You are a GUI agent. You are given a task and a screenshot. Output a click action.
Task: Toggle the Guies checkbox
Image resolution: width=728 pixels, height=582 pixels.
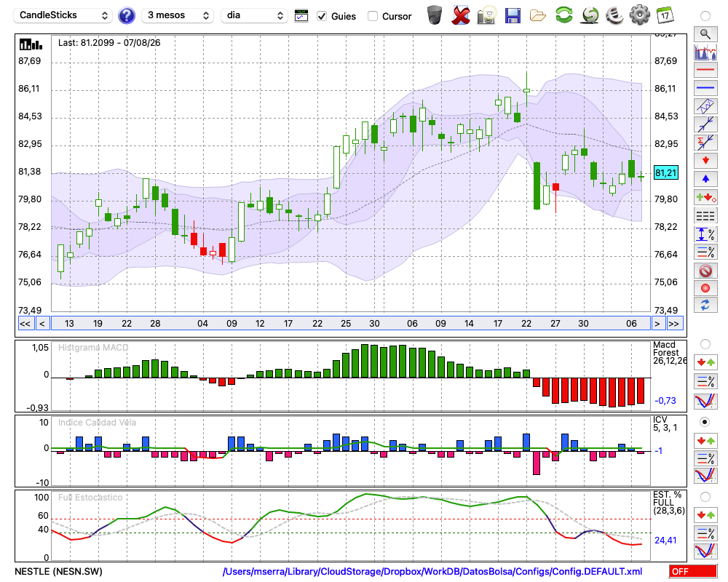tap(321, 16)
